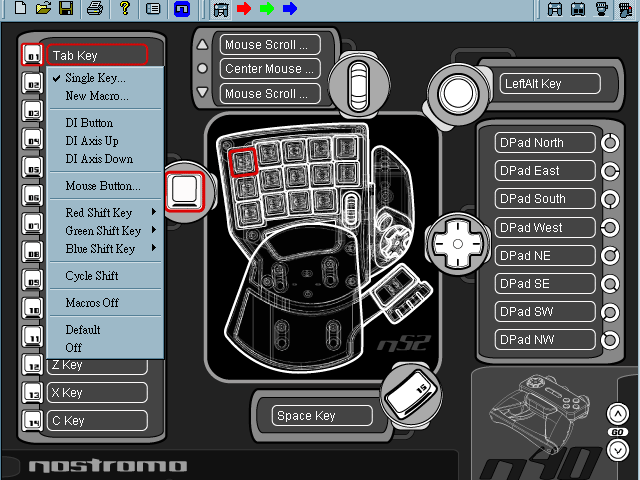Select key 07 icon in the key list
Viewport: 640px width, 480px height.
coord(32,224)
